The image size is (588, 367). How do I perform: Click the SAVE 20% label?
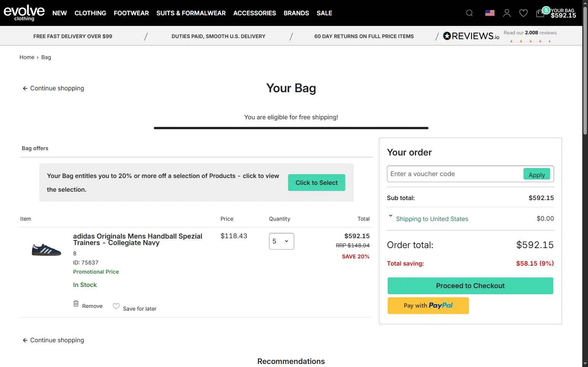(356, 256)
